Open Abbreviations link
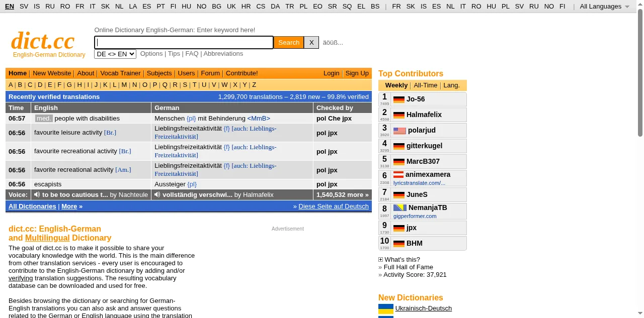644x318 pixels. click(223, 54)
